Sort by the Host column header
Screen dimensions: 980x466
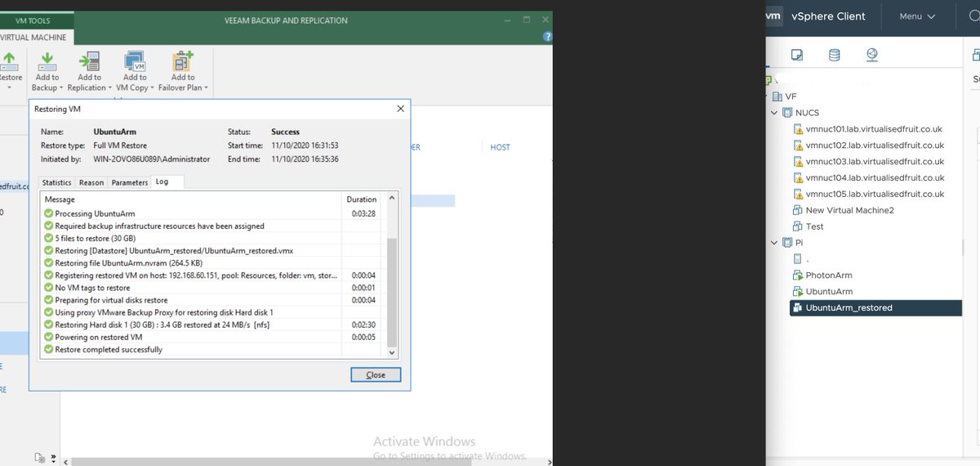tap(500, 147)
